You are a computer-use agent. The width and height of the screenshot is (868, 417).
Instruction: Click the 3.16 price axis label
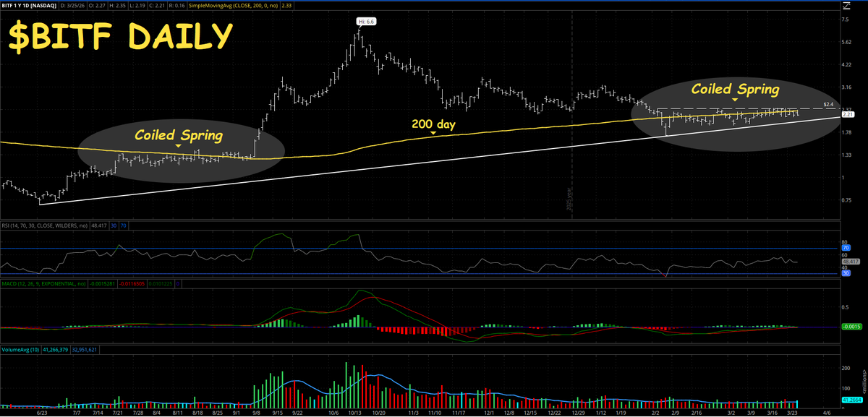click(x=847, y=87)
